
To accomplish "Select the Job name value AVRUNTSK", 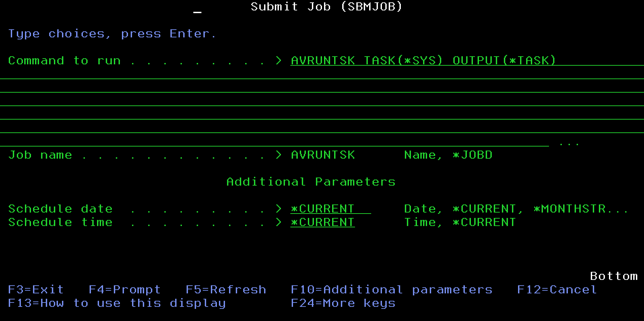I will pyautogui.click(x=323, y=155).
